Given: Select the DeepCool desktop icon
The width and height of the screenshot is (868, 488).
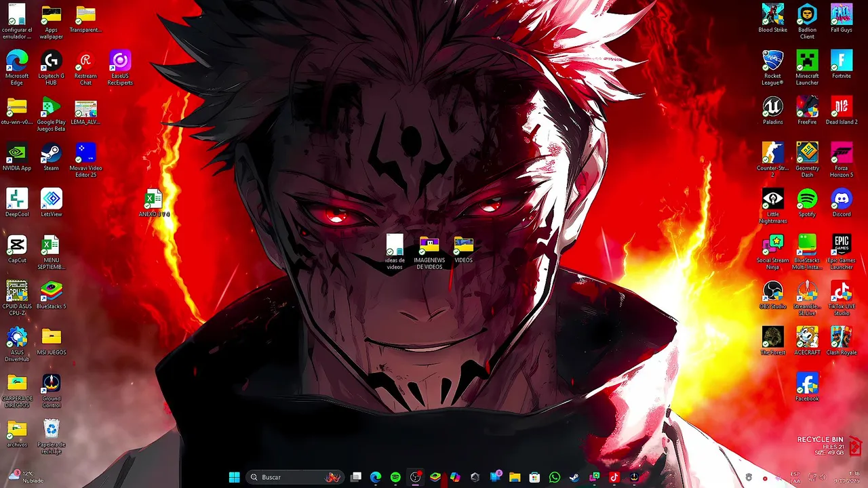Looking at the screenshot, I should (17, 203).
